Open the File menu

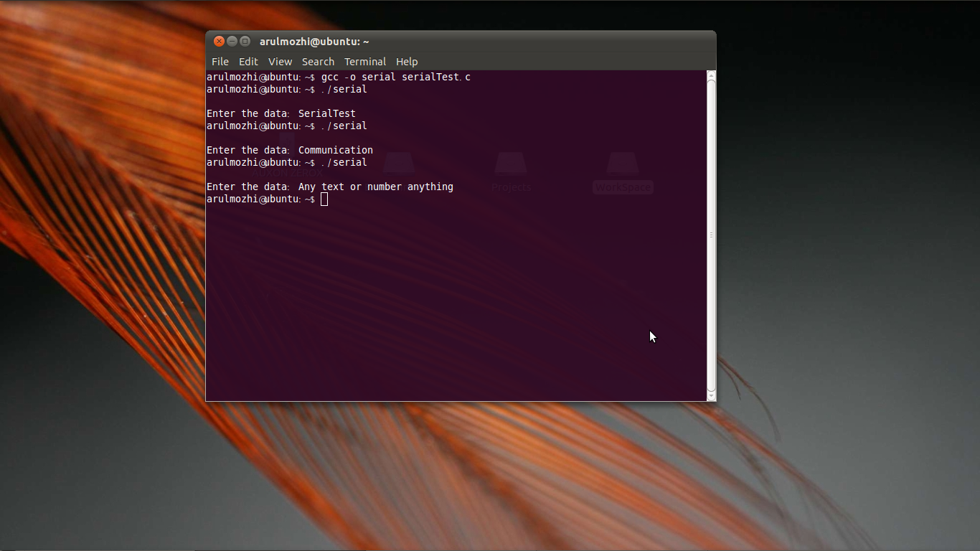220,62
